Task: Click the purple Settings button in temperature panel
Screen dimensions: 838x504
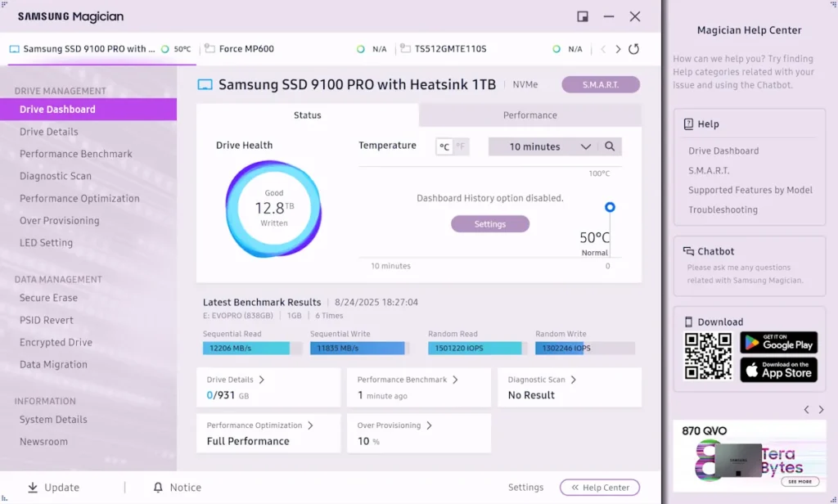Action: click(x=490, y=224)
